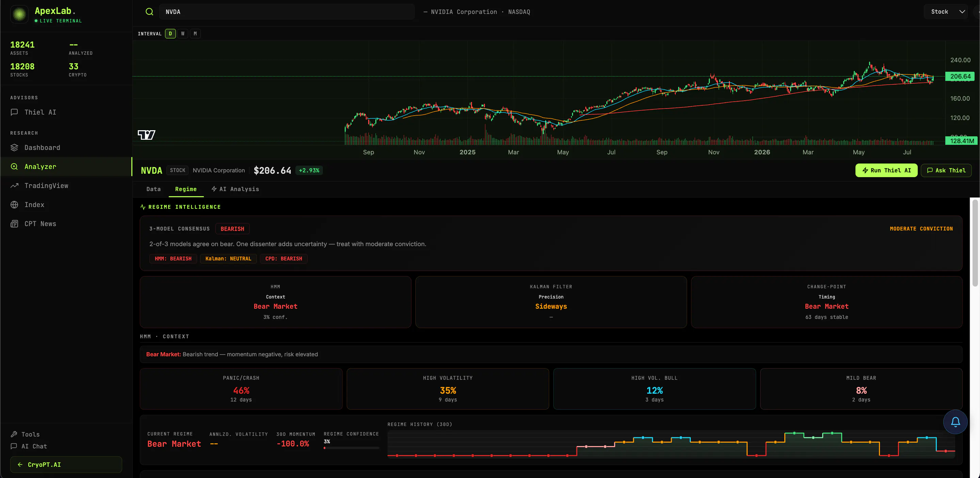Click the BEARISH consensus badge
980x478 pixels.
tap(232, 229)
